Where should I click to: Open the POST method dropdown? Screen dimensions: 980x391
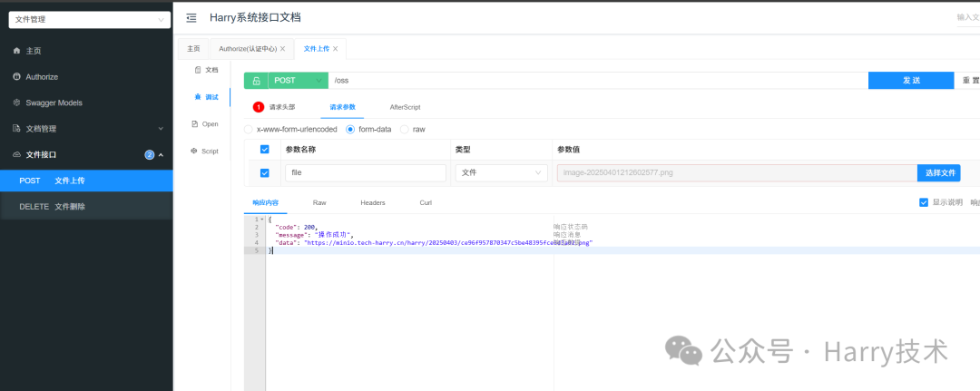(x=299, y=81)
